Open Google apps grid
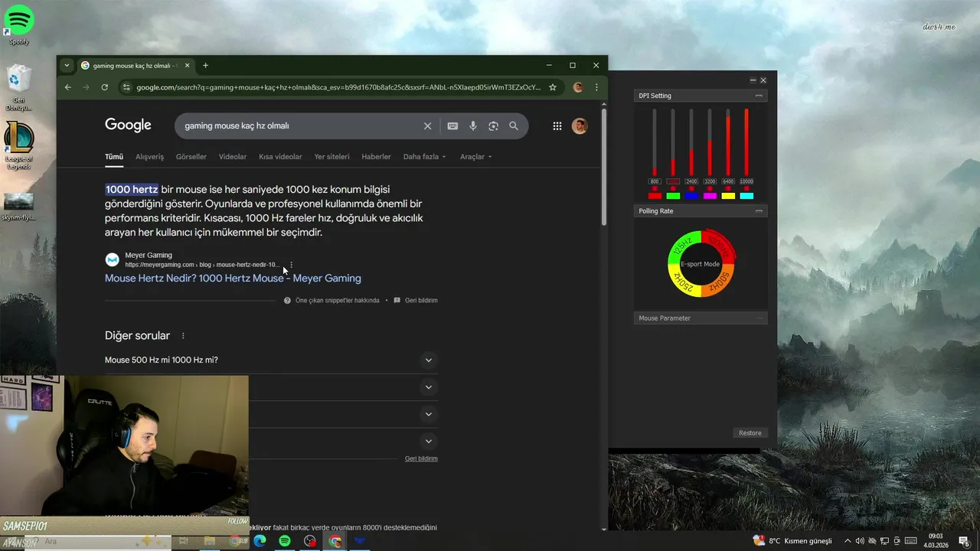The width and height of the screenshot is (980, 551). [557, 126]
